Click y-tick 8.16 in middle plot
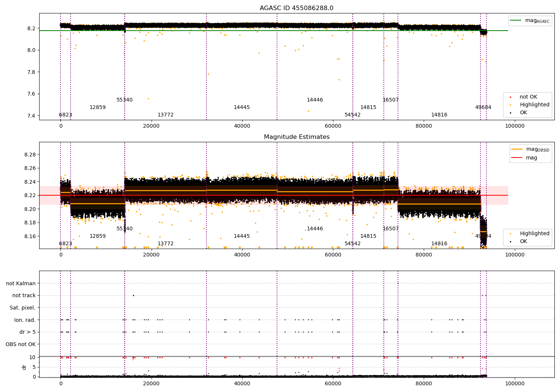Viewport: 560px width, 392px height. coord(30,236)
